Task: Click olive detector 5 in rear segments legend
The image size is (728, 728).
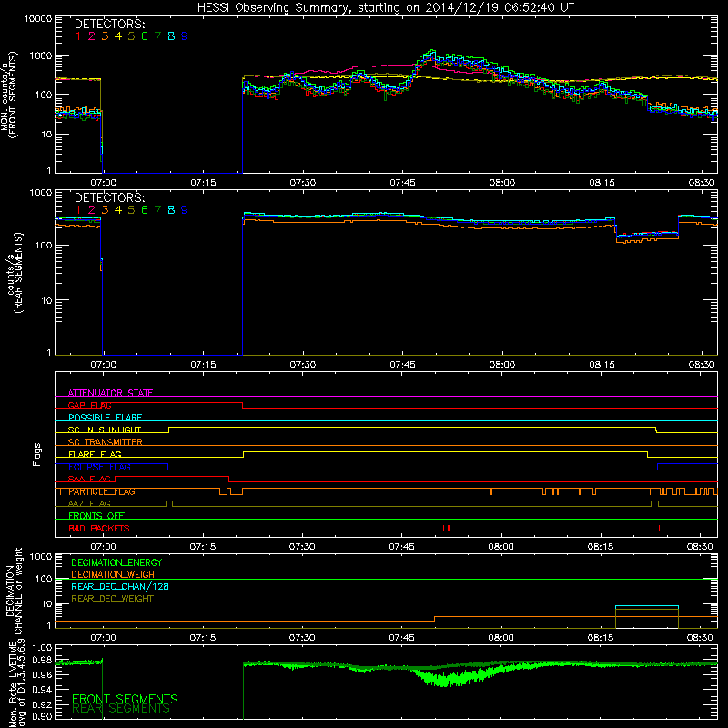Action: pos(131,210)
